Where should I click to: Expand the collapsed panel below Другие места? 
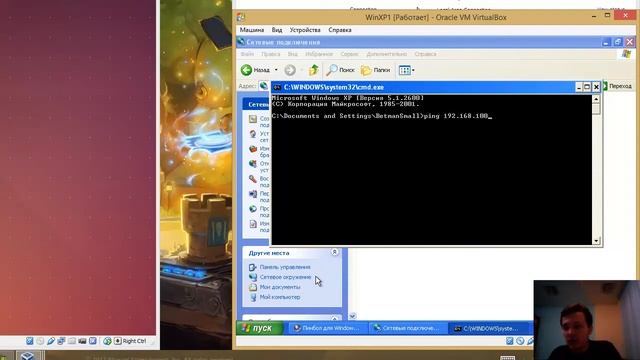(335, 318)
